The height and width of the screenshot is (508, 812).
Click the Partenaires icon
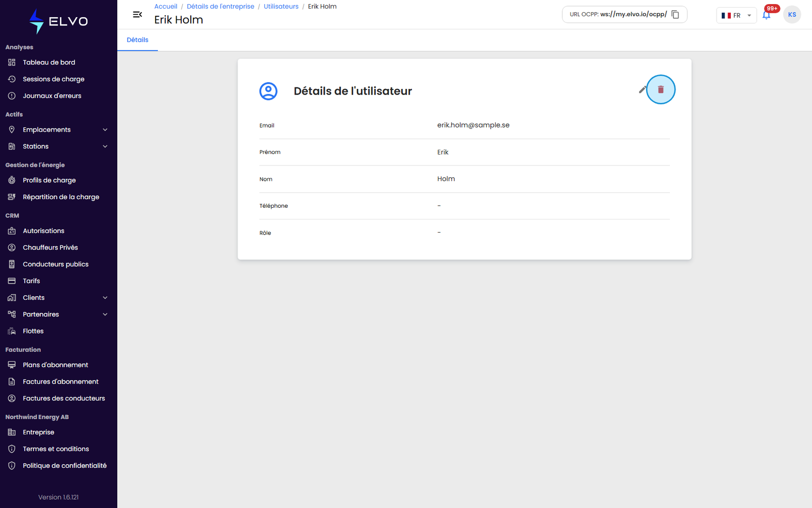[12, 314]
